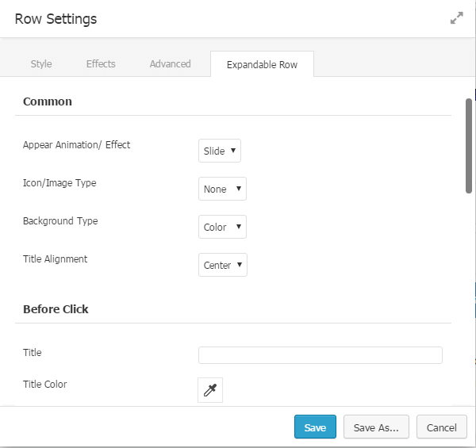Cancel the Row Settings dialog
476x448 pixels.
point(441,427)
